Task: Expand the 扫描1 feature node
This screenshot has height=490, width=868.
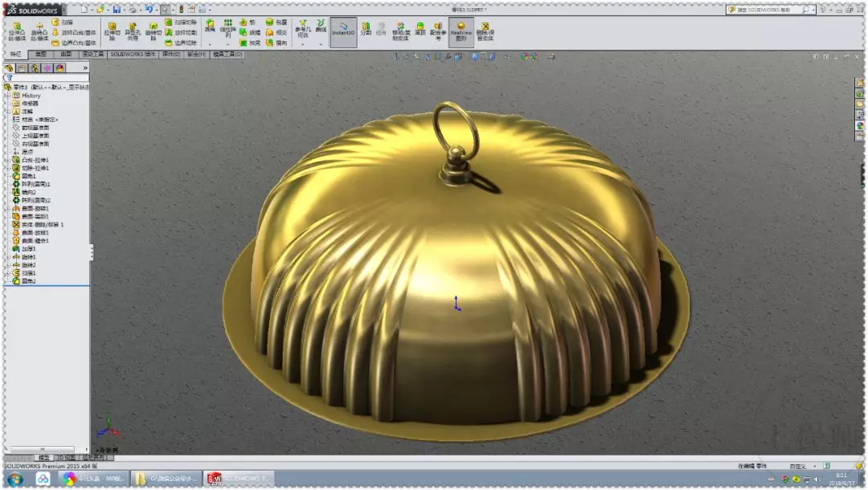Action: click(x=8, y=273)
